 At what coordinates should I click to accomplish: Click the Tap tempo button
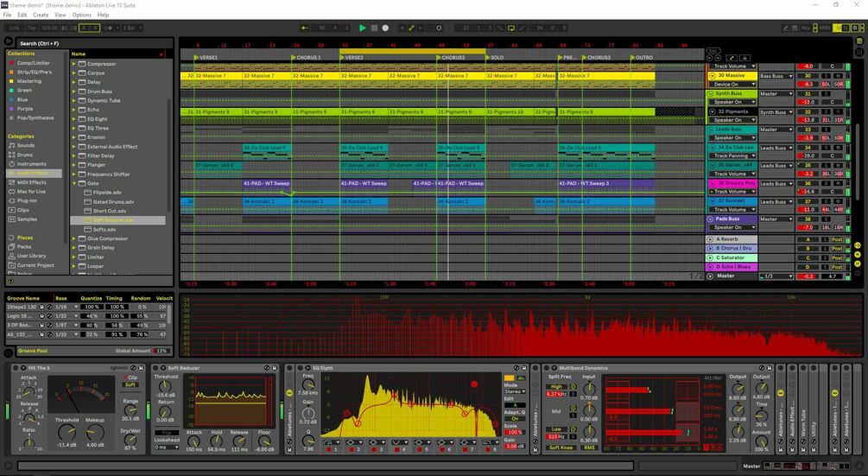point(32,28)
